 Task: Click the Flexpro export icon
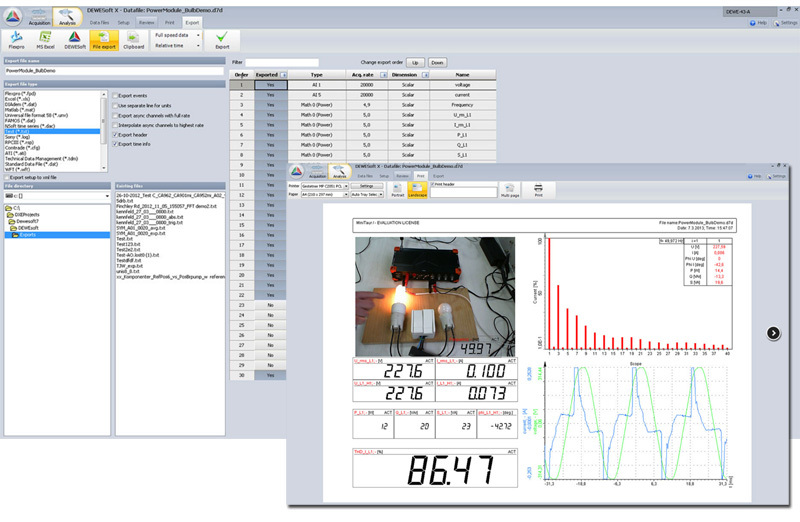17,39
